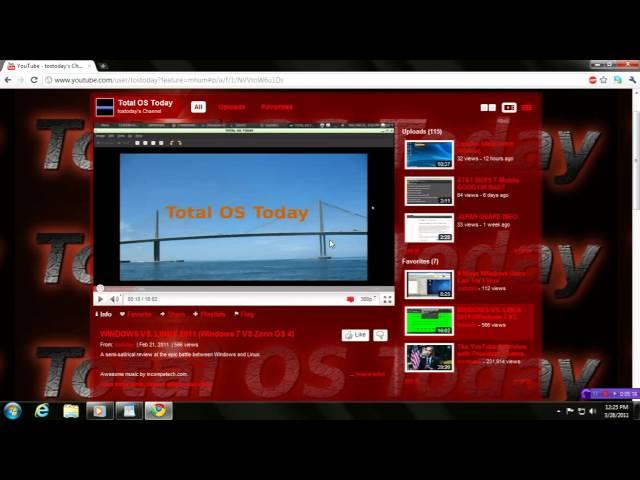
Task: Select the list view layout icon
Action: click(x=527, y=107)
